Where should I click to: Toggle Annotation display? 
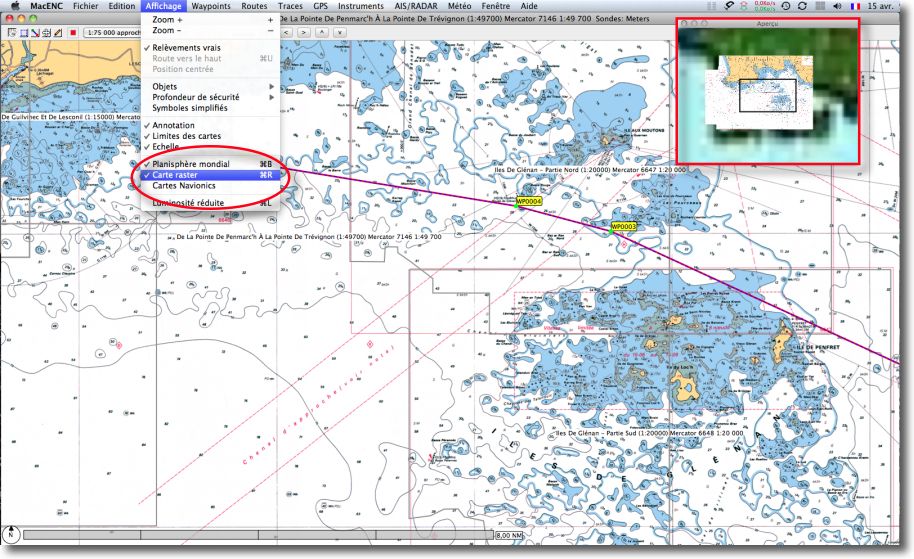pos(210,125)
